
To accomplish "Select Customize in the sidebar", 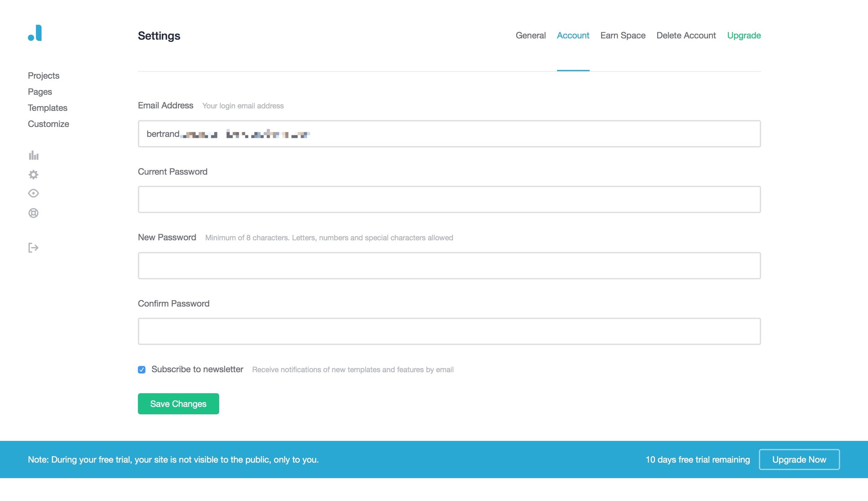I will pyautogui.click(x=48, y=124).
